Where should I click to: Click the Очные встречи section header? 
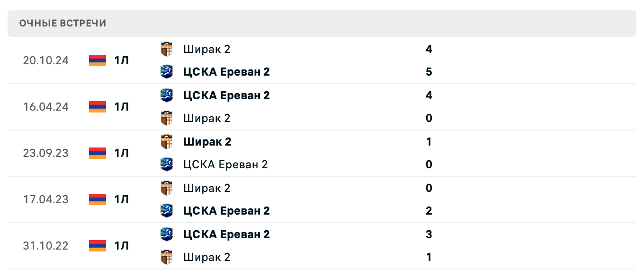[x=63, y=24]
